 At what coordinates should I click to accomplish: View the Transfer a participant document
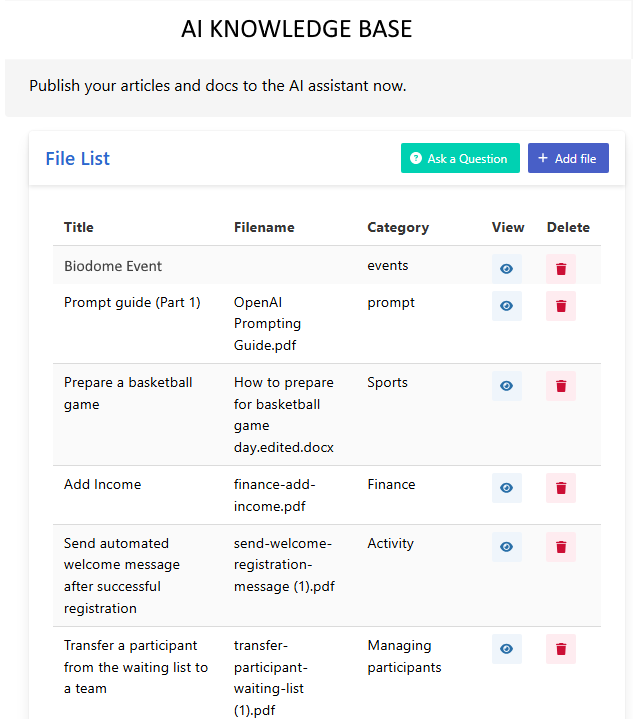[506, 649]
